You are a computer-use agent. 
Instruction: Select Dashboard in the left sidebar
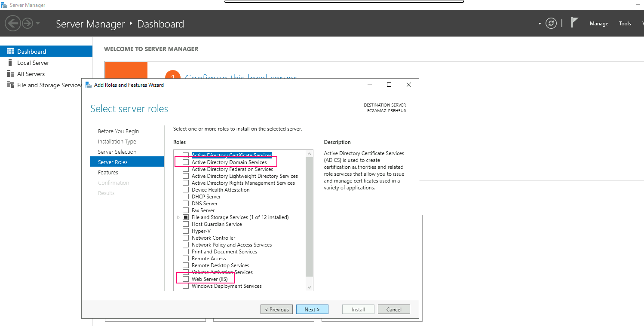pos(46,52)
